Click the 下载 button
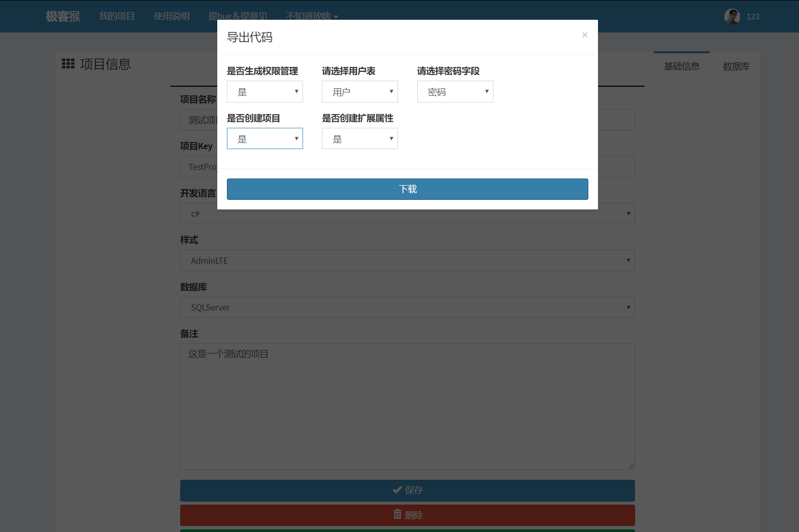The height and width of the screenshot is (532, 799). (x=408, y=189)
